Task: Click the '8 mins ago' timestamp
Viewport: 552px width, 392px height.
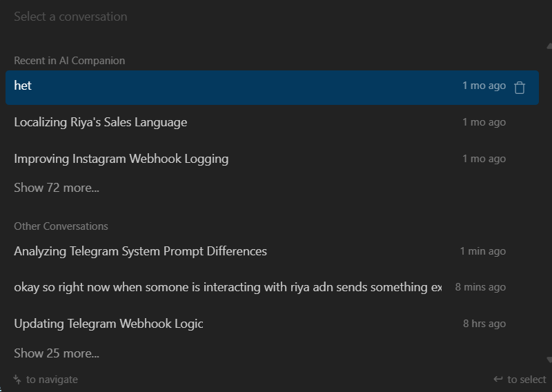Action: pyautogui.click(x=480, y=287)
